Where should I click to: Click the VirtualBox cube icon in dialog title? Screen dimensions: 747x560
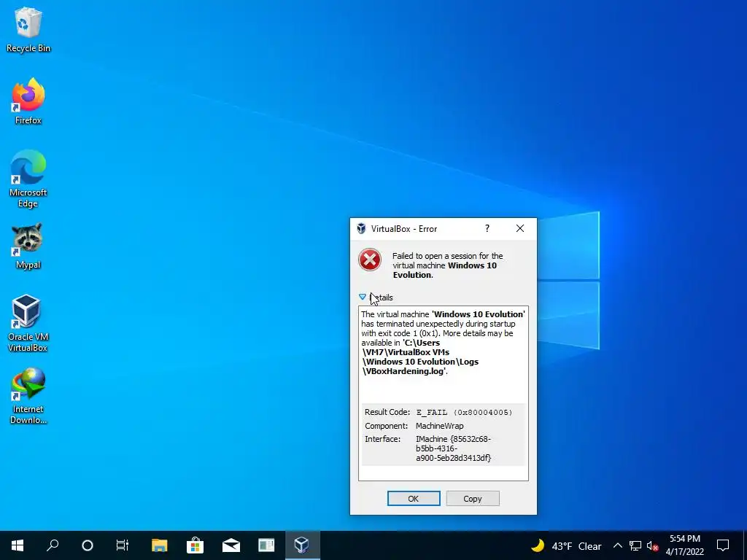[x=361, y=228]
